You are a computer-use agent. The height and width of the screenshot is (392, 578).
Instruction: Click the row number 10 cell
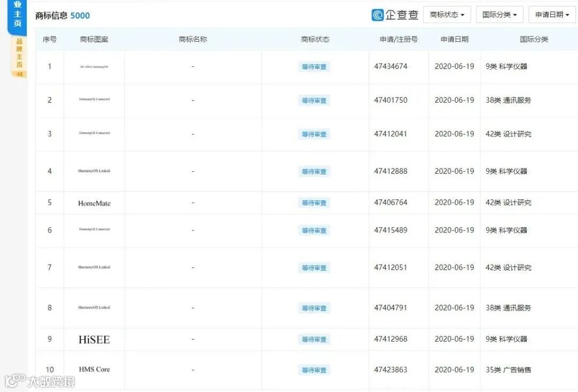(50, 370)
